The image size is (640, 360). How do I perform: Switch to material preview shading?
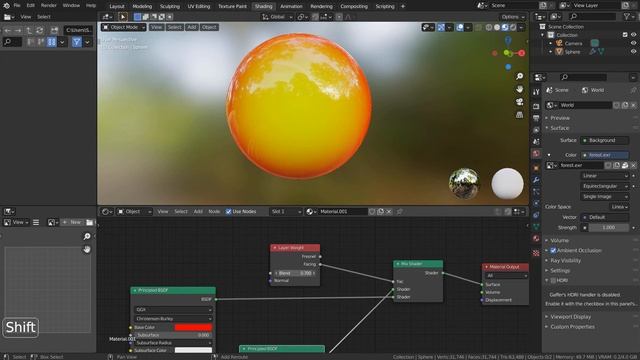coord(505,27)
